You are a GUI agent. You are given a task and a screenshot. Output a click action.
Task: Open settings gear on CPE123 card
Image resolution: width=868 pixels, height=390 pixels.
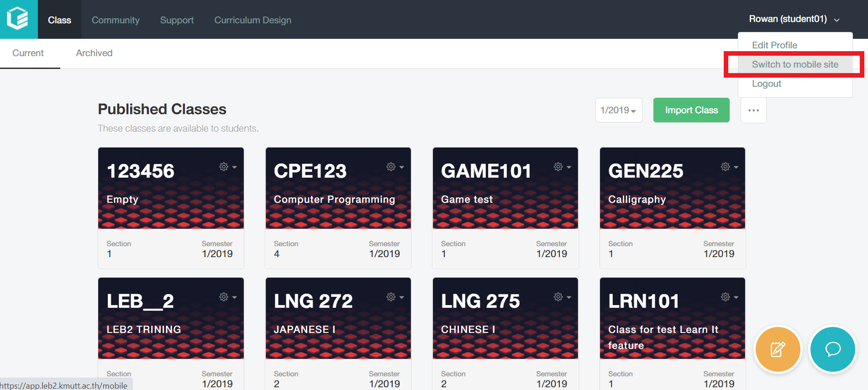pos(391,167)
